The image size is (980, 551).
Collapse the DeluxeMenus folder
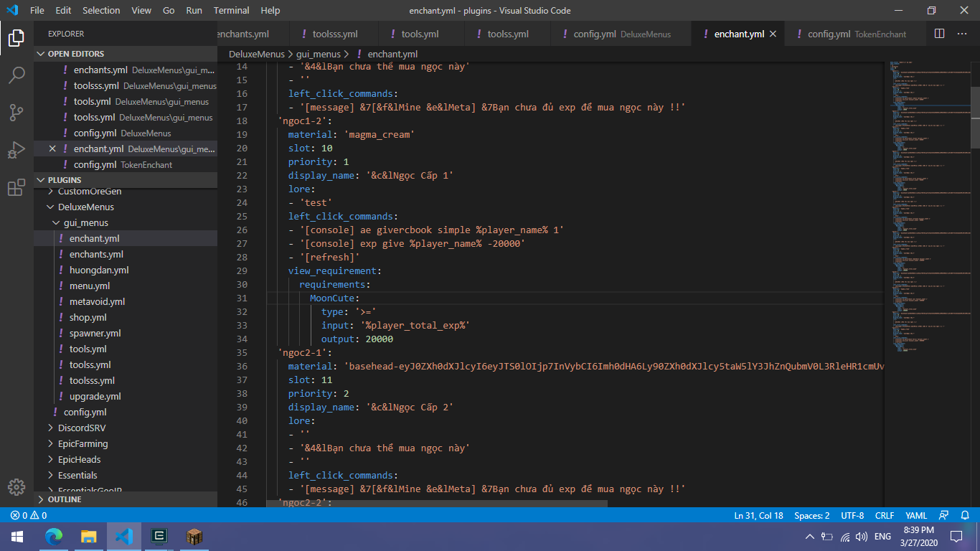[85, 207]
